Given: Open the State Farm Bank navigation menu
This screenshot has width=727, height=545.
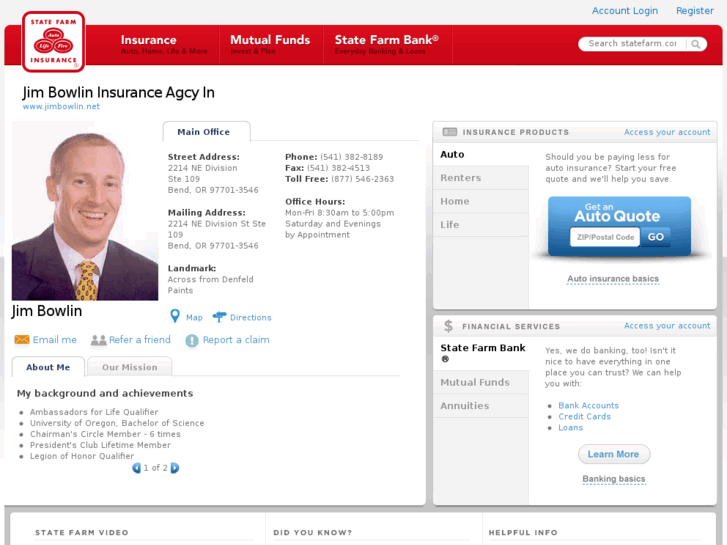Looking at the screenshot, I should point(387,45).
